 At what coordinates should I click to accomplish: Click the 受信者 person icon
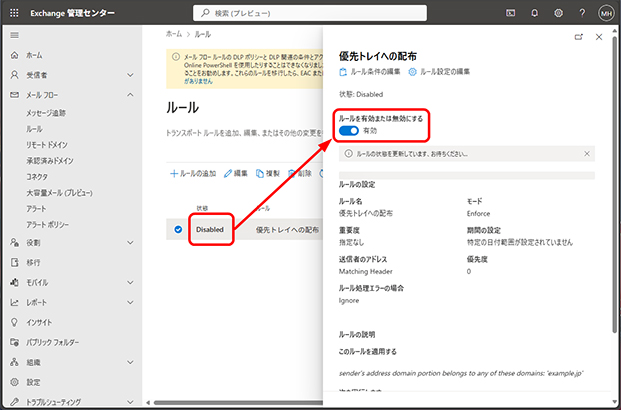[15, 75]
